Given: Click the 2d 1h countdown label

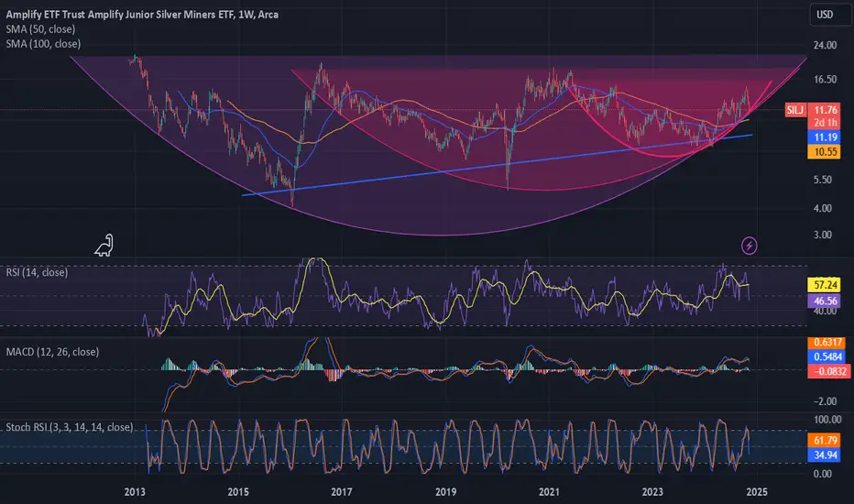Looking at the screenshot, I should click(826, 123).
